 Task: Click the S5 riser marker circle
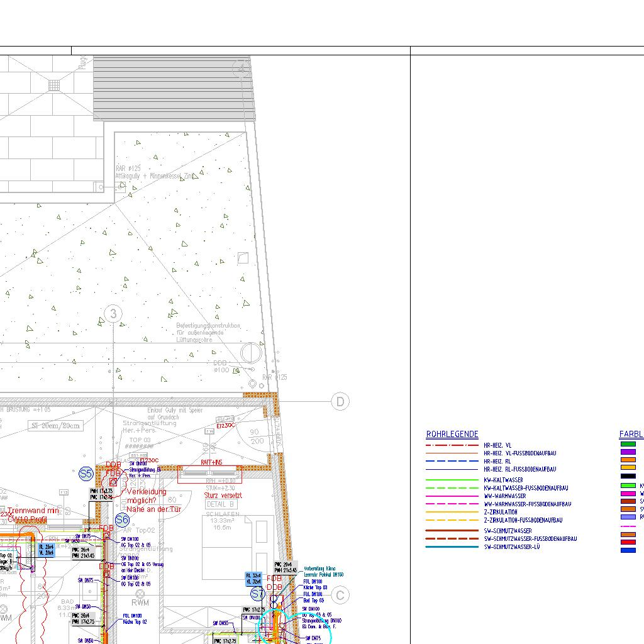click(86, 474)
